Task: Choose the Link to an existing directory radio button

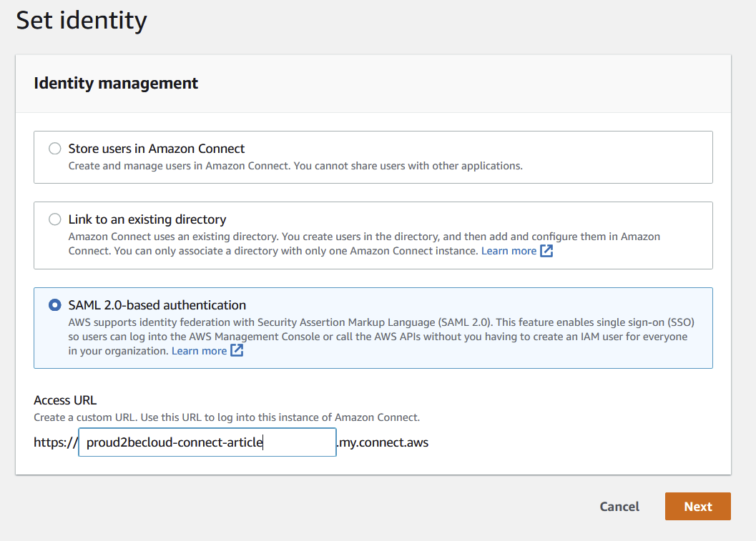Action: coord(54,219)
